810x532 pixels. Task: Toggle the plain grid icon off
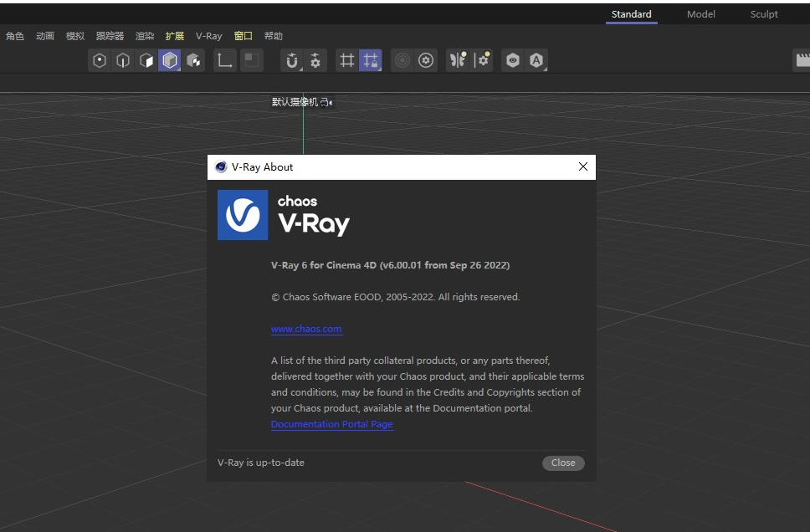(346, 59)
